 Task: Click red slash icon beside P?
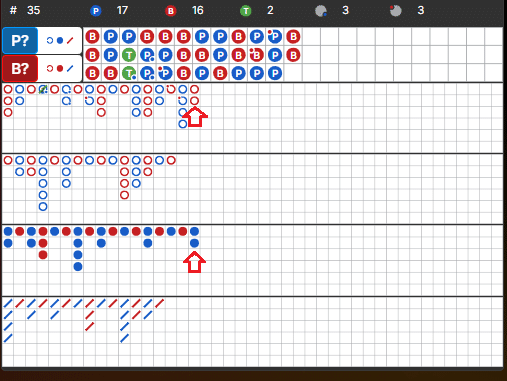70,41
